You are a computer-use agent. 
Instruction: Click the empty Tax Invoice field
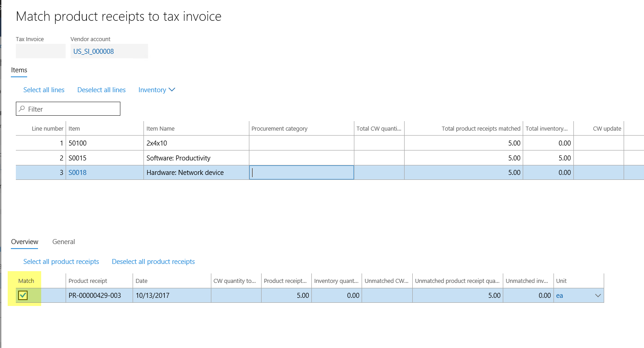(40, 51)
